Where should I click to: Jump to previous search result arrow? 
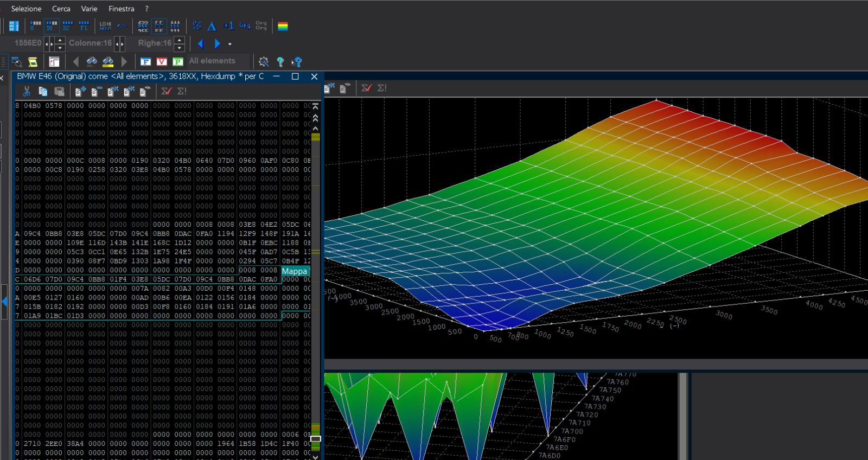[76, 61]
